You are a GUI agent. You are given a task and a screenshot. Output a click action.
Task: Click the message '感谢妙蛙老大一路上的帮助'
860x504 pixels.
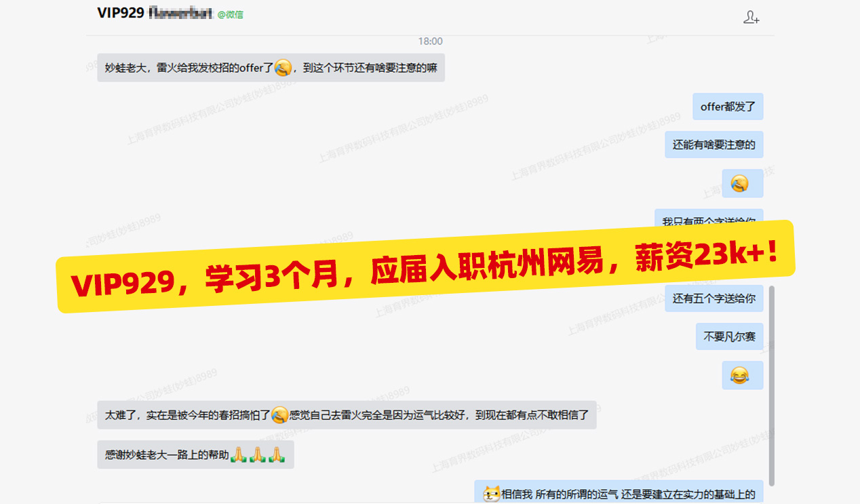point(195,454)
